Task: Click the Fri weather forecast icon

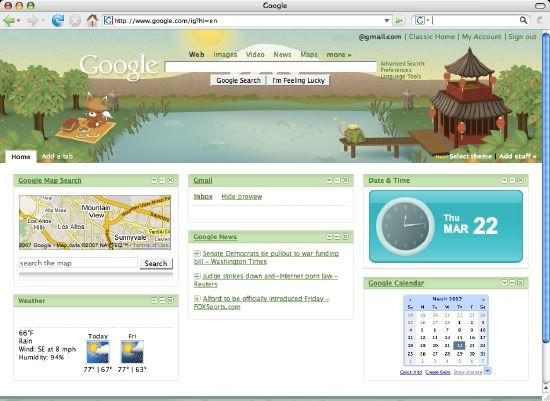Action: coord(132,352)
